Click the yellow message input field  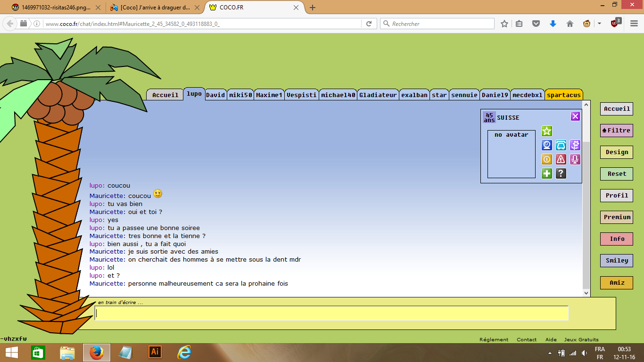[331, 313]
